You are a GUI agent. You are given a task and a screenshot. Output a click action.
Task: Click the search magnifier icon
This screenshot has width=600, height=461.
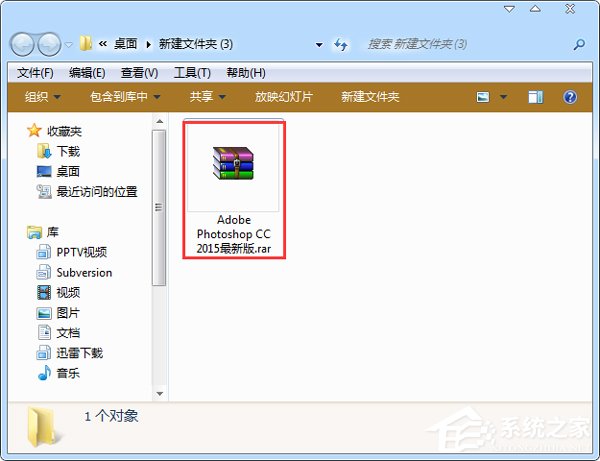(579, 44)
